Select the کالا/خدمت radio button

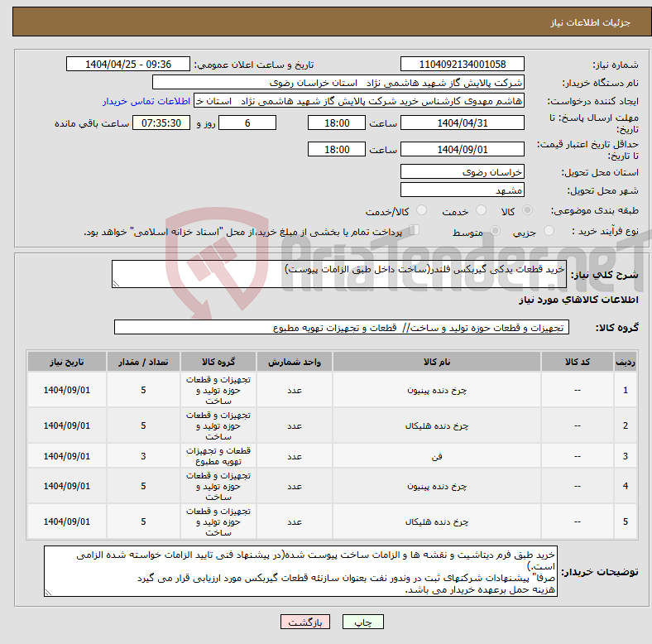pyautogui.click(x=422, y=210)
